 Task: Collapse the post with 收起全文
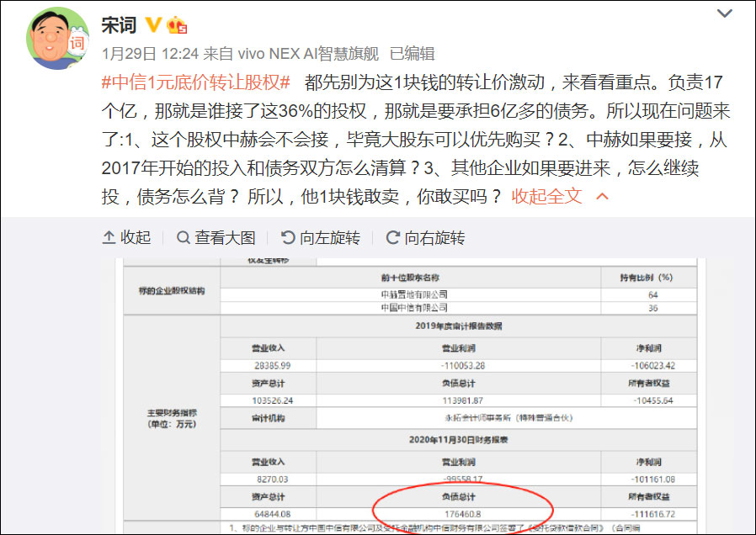point(546,196)
